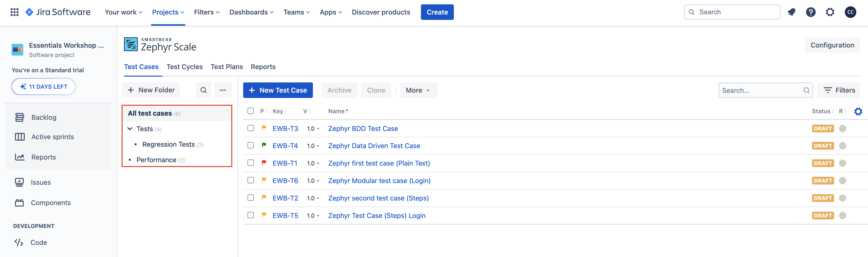The height and width of the screenshot is (257, 868).
Task: Open the Your work dropdown
Action: pos(123,12)
